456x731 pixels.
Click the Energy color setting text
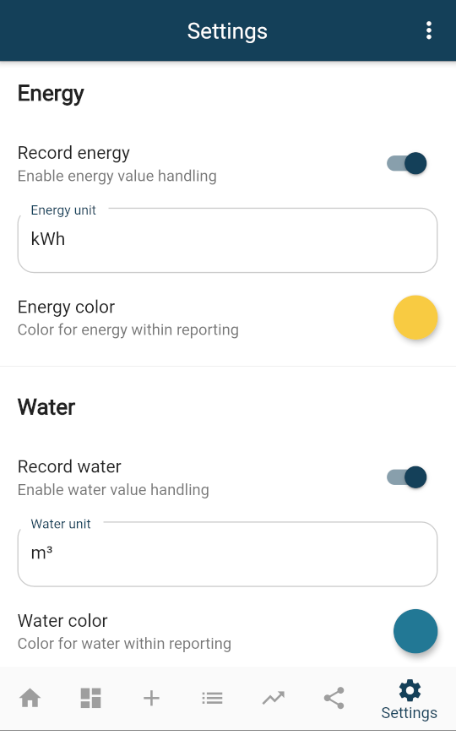[66, 307]
